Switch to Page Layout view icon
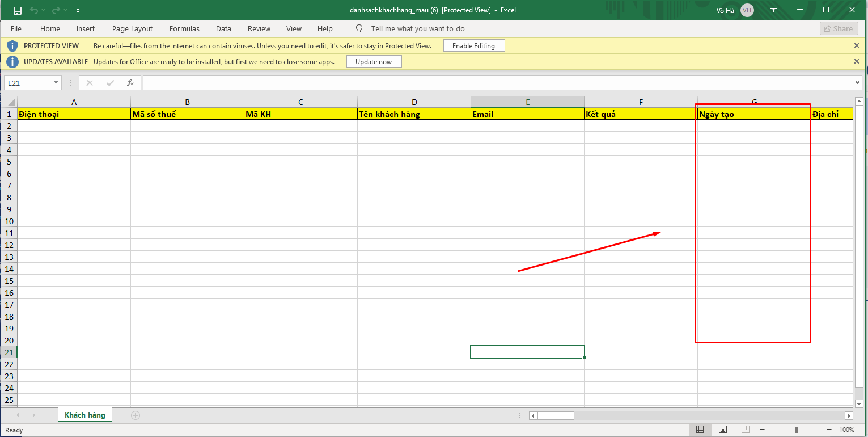Screen dimensions: 868x437 (723, 430)
